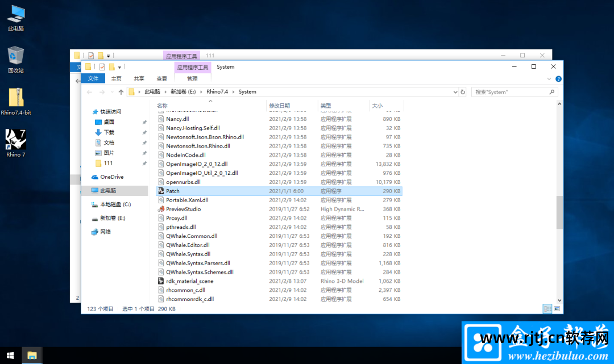
Task: Switch to details view layout icon
Action: 547,308
